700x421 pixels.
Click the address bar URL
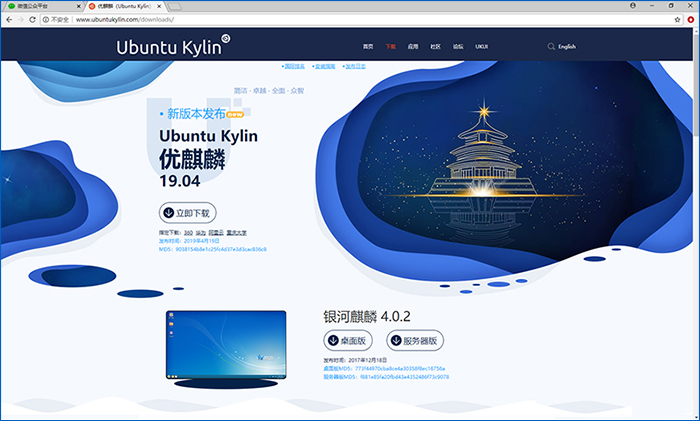(125, 20)
